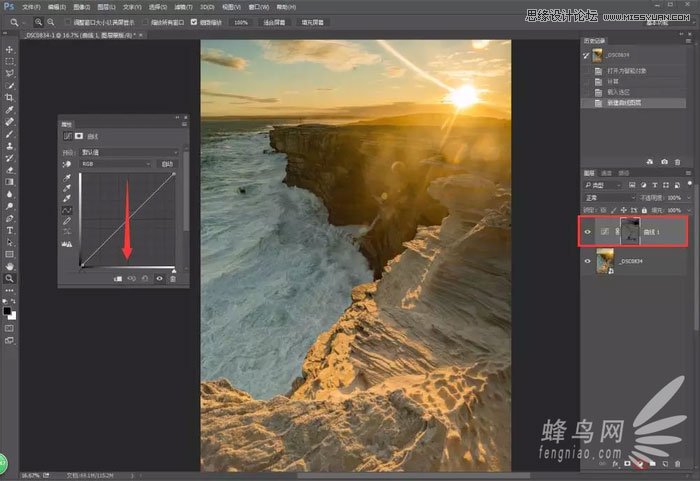The width and height of the screenshot is (700, 481).
Task: Select the Quick Selection wand tool
Action: (x=9, y=85)
